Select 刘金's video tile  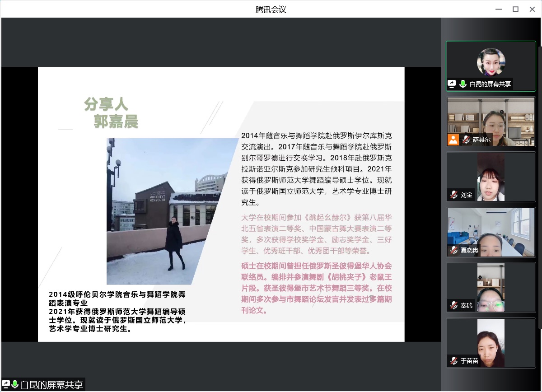pos(491,176)
